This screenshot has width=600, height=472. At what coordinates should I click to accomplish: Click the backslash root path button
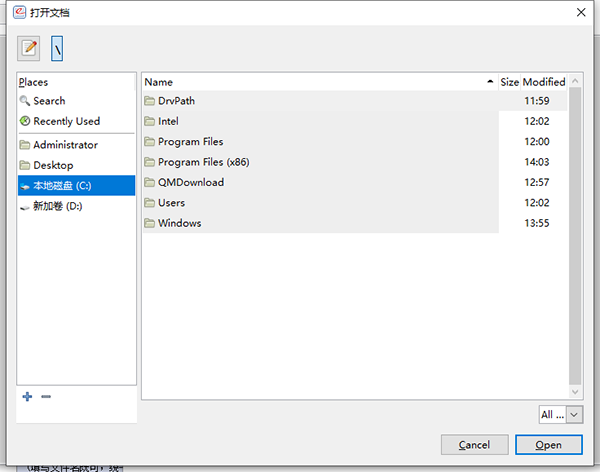click(58, 47)
